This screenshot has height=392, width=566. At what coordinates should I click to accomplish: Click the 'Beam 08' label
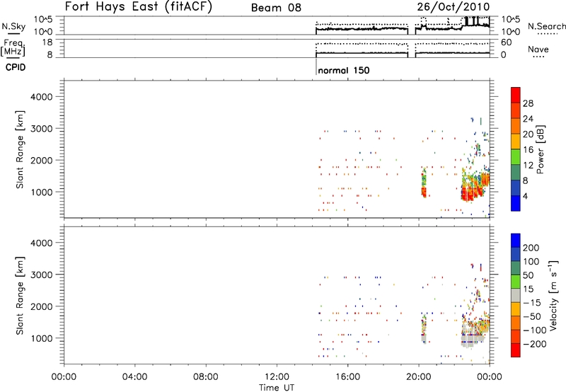pyautogui.click(x=276, y=8)
